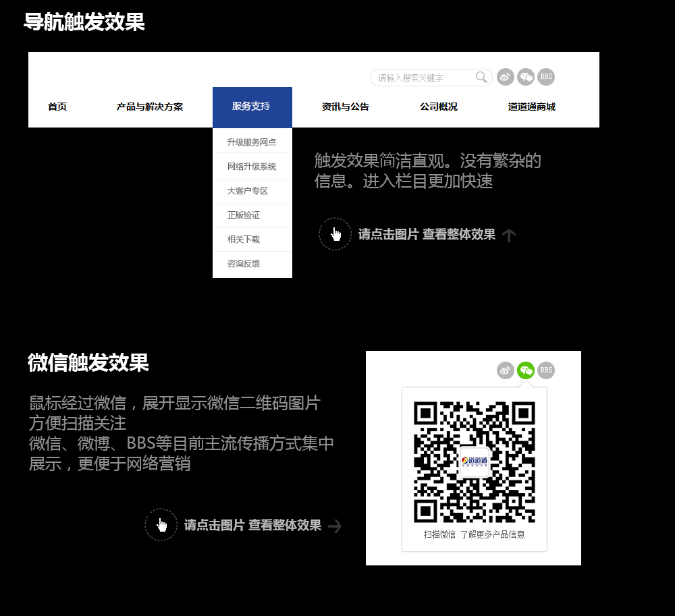Image resolution: width=675 pixels, height=616 pixels.
Task: Go to the 首页 navigation tab
Action: pyautogui.click(x=57, y=107)
